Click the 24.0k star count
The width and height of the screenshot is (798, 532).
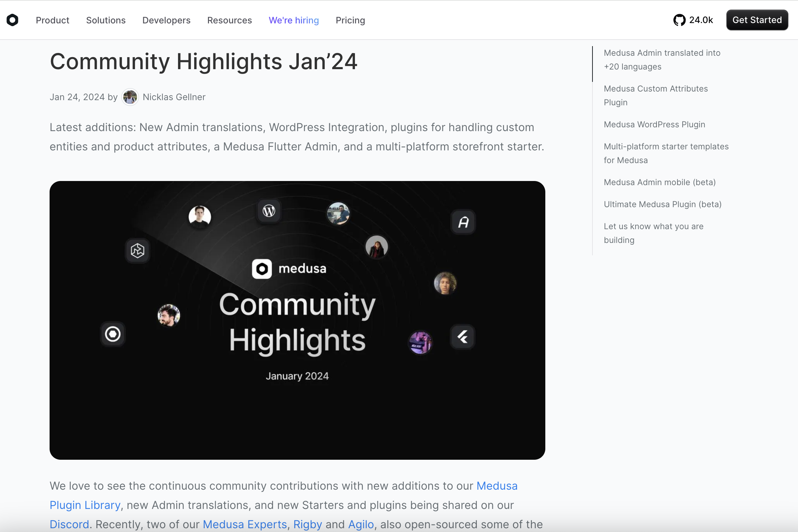click(x=701, y=20)
